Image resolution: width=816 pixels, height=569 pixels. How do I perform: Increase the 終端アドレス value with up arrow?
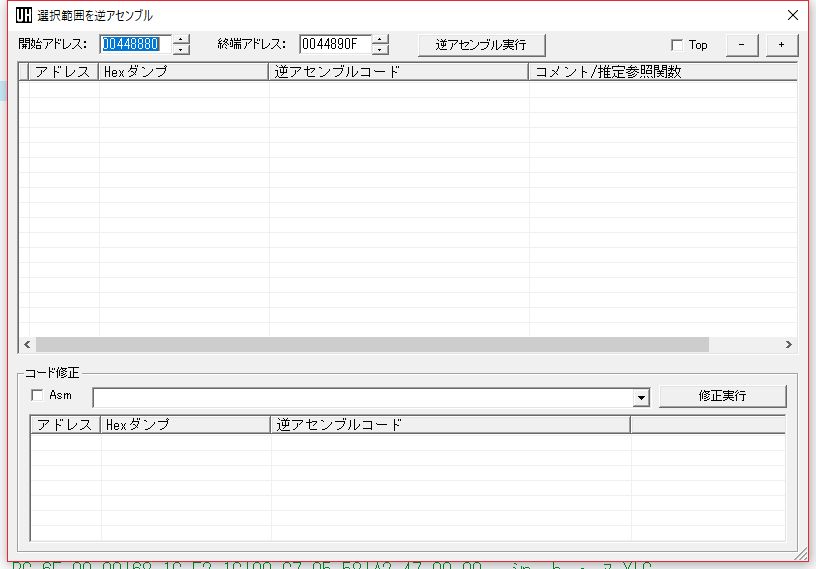click(380, 40)
